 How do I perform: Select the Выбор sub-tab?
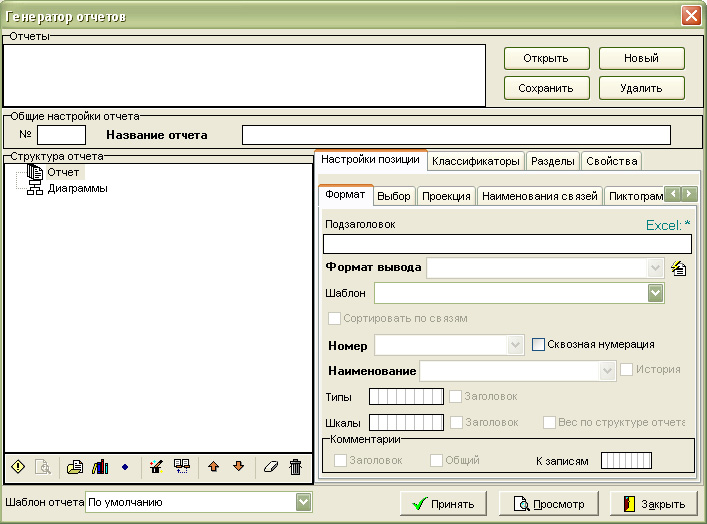tap(394, 196)
